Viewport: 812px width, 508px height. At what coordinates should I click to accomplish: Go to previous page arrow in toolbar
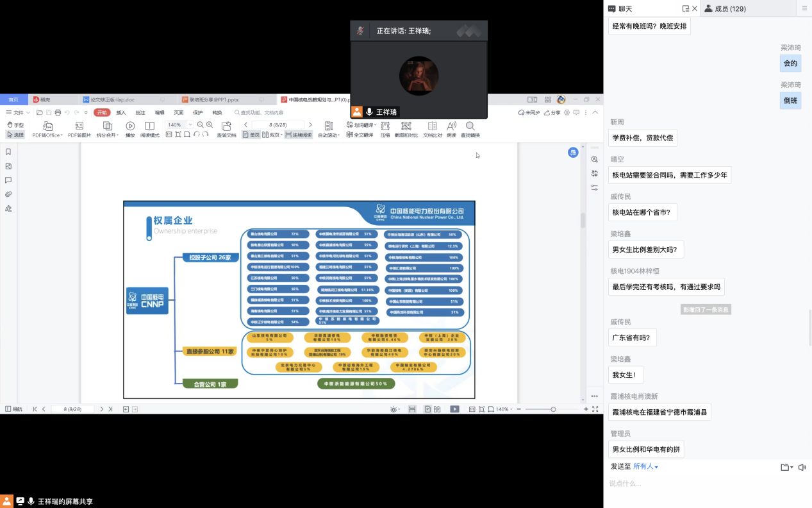(245, 125)
